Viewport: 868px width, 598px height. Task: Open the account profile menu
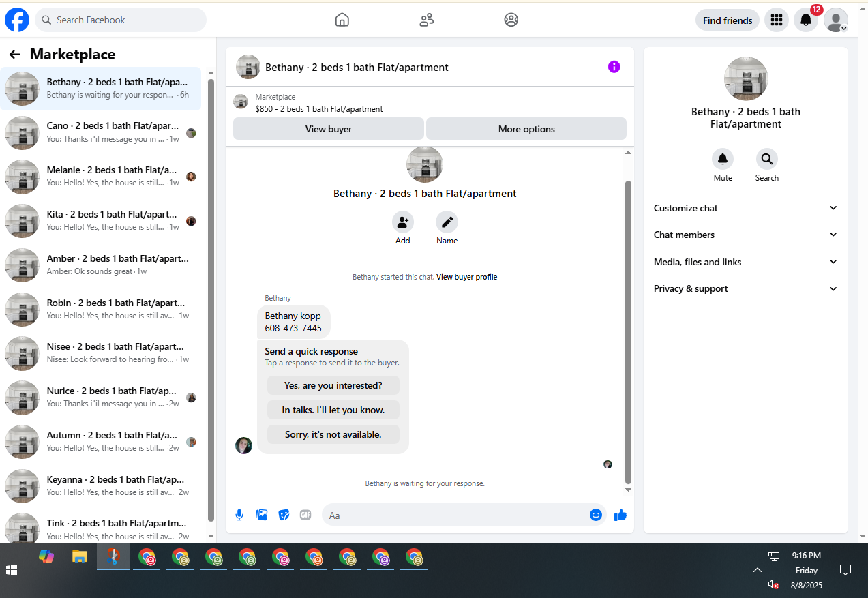coord(836,20)
